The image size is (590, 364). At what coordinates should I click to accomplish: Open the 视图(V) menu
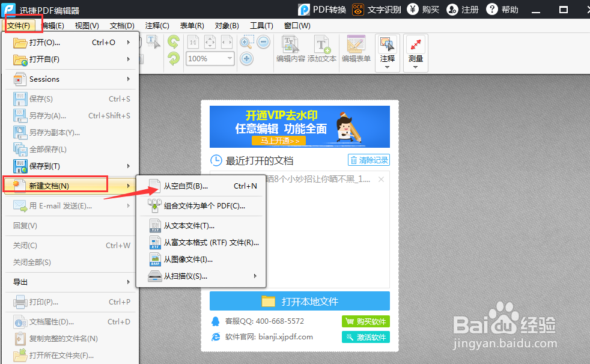pyautogui.click(x=87, y=26)
